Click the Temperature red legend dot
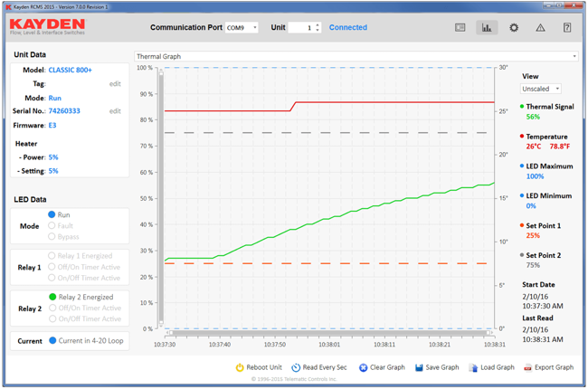 pos(522,136)
